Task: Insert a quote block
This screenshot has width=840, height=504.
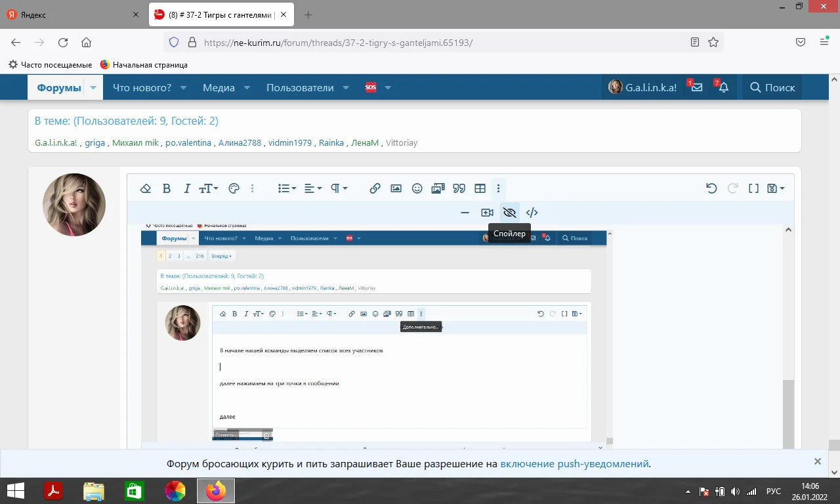Action: (459, 188)
